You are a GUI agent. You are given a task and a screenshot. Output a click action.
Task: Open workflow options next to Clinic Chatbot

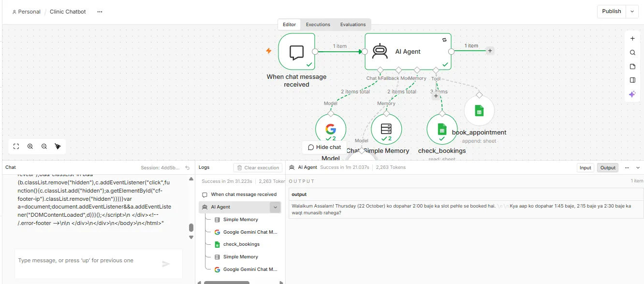click(x=100, y=12)
